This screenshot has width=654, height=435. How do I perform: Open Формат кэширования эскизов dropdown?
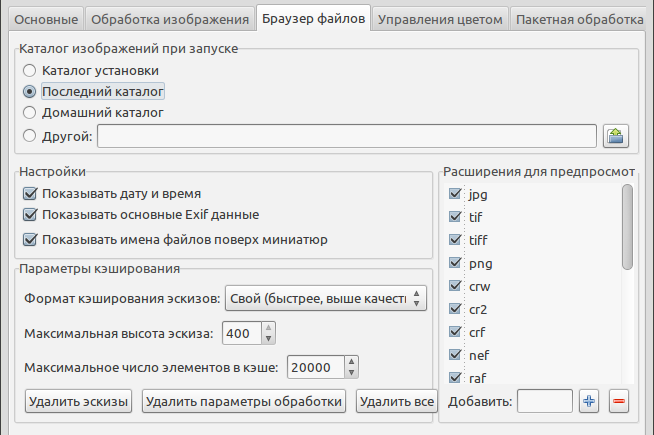[326, 298]
